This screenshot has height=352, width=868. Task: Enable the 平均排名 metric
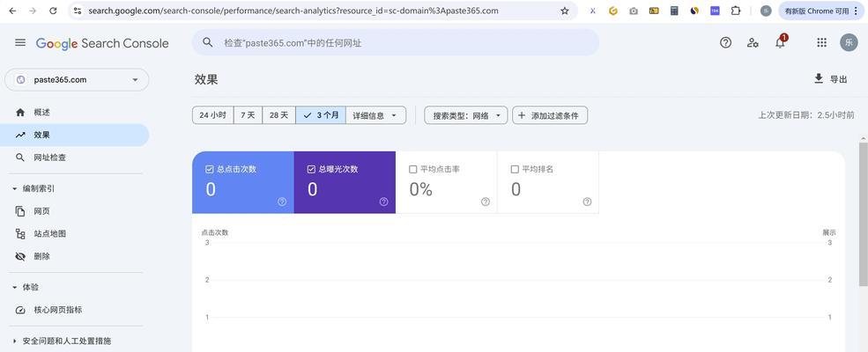(x=515, y=169)
